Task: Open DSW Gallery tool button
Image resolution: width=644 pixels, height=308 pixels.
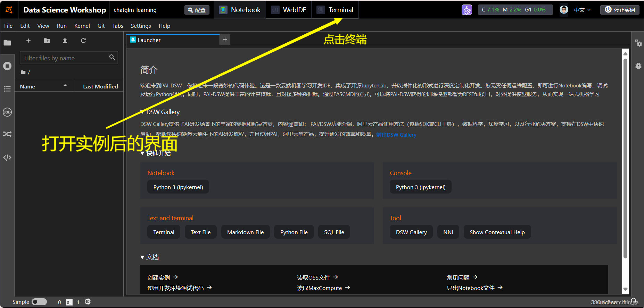Action: point(411,232)
